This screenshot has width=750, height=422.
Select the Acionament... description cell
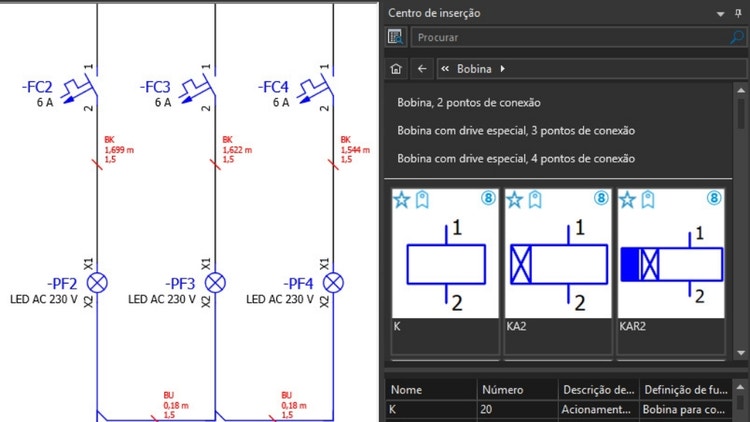[x=599, y=410]
